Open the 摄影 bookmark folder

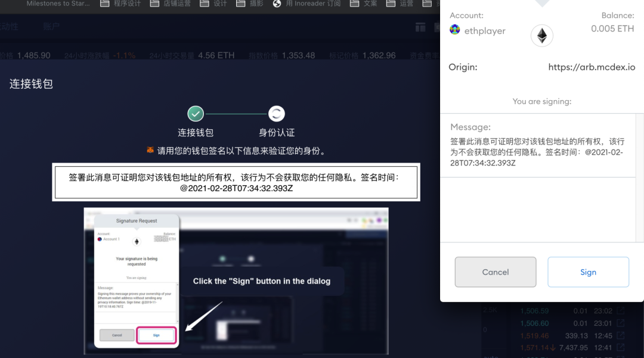pos(249,4)
